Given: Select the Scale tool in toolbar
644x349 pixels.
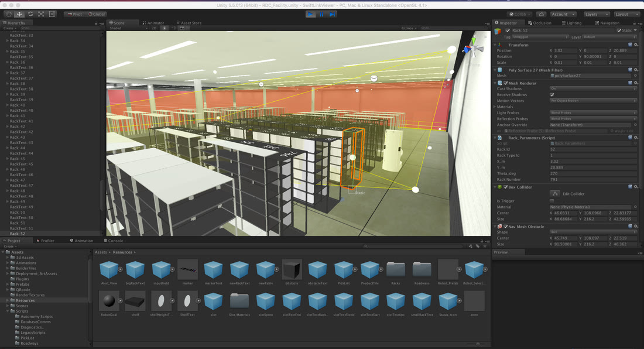Looking at the screenshot, I should (x=41, y=14).
